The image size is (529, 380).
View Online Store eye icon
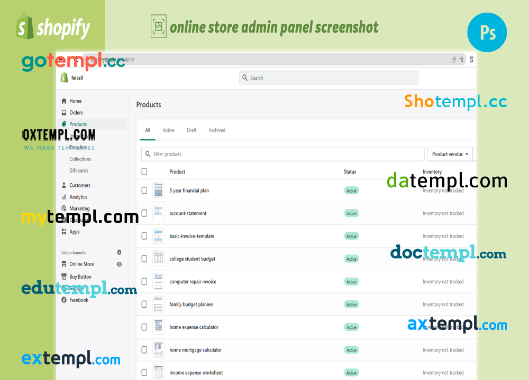[119, 264]
